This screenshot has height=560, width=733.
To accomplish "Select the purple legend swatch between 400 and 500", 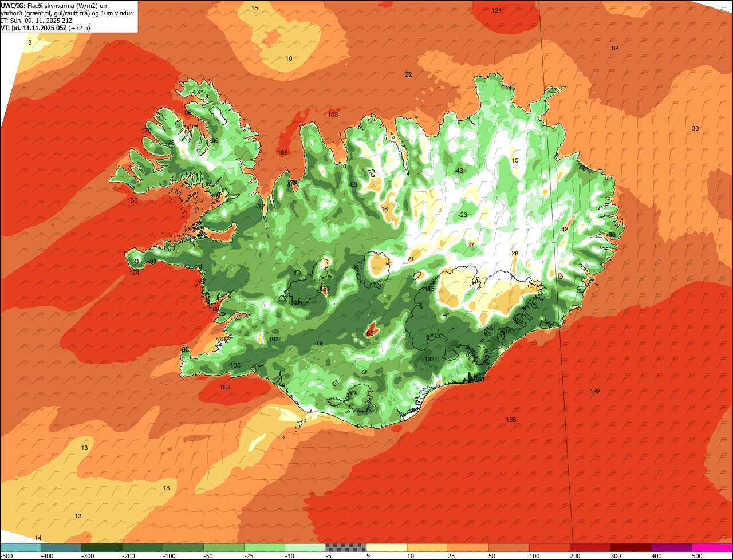I will [672, 547].
